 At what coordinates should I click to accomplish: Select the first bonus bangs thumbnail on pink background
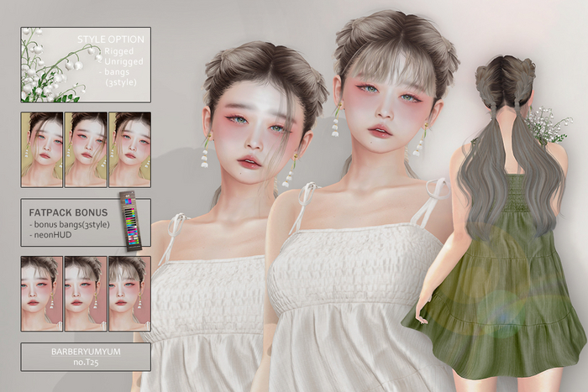[x=42, y=294]
